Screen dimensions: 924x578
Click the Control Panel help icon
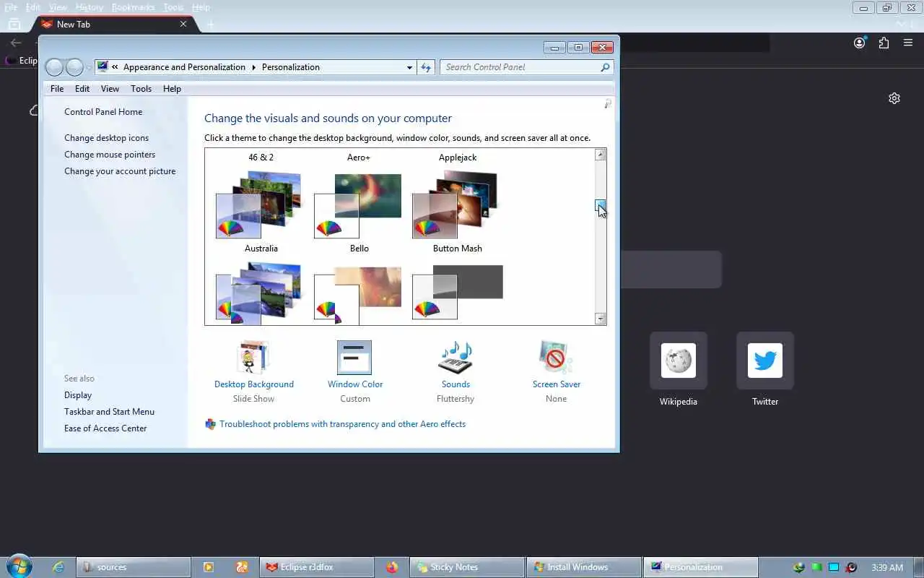click(608, 104)
